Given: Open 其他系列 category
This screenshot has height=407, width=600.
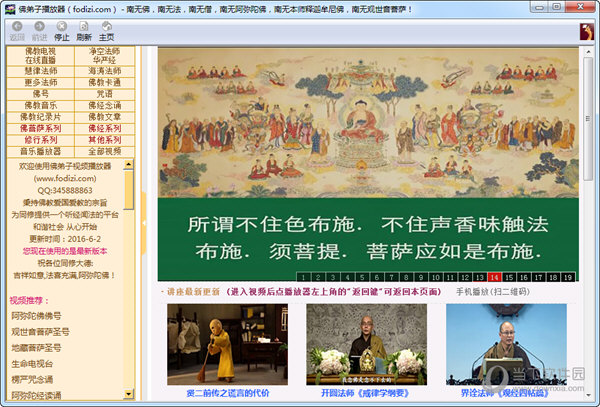Looking at the screenshot, I should [104, 140].
